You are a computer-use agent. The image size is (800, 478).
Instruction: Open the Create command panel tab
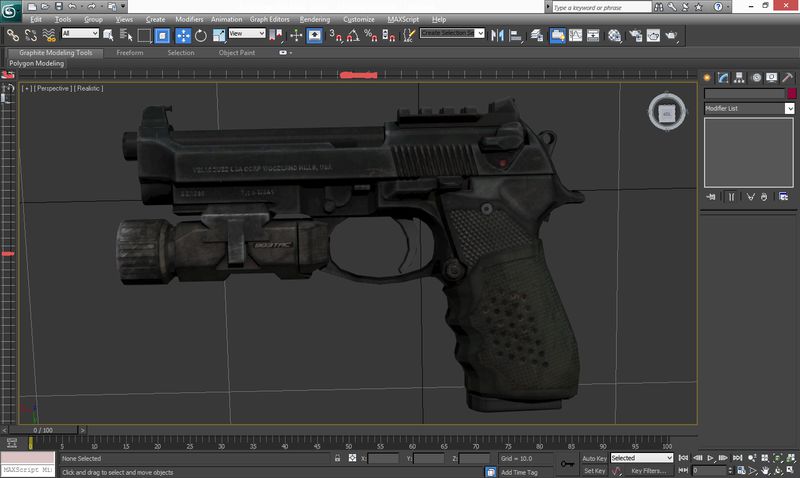[707, 77]
